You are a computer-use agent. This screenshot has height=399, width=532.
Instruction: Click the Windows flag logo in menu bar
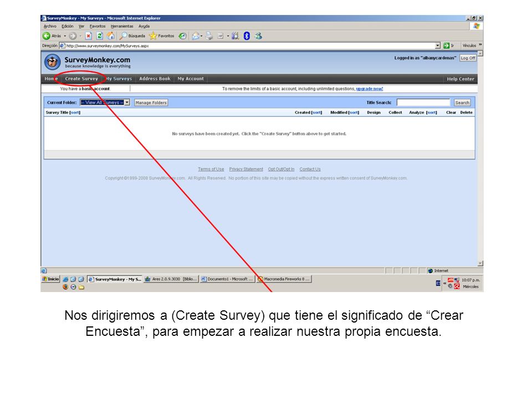click(x=477, y=26)
